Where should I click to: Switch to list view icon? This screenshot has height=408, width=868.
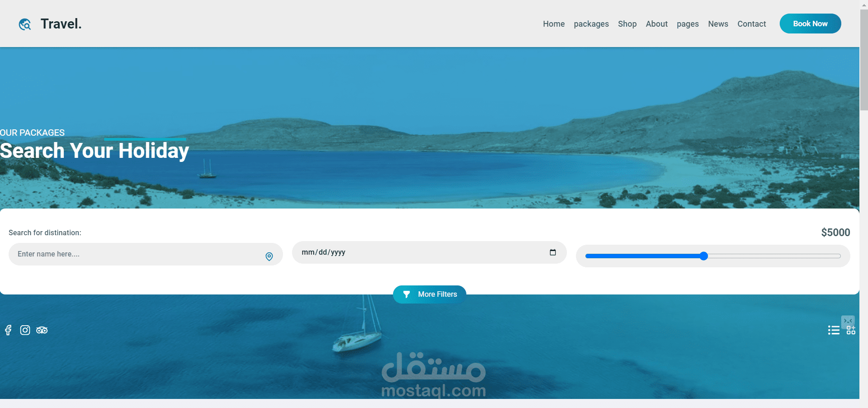tap(834, 330)
